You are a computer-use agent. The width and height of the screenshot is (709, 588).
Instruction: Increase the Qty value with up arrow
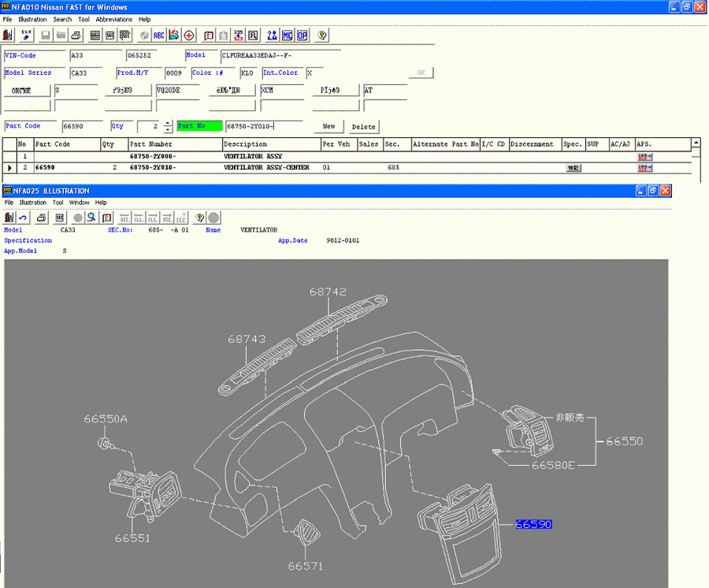168,123
